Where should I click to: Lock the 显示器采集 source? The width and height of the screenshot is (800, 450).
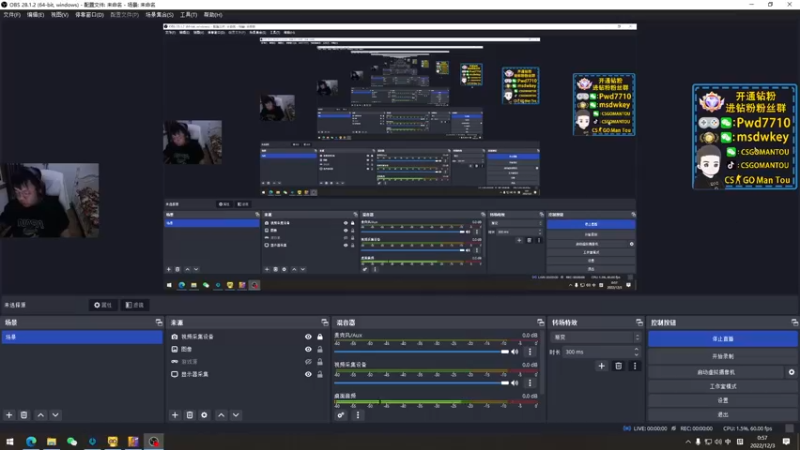(320, 374)
